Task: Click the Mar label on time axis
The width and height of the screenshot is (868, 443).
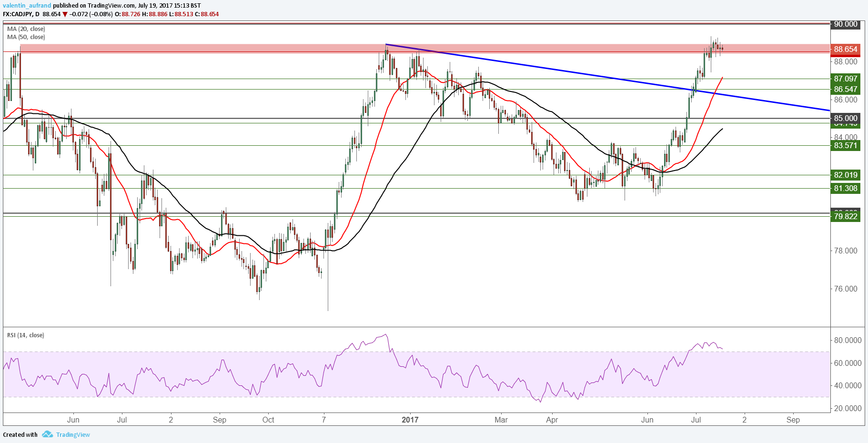Action: [501, 420]
